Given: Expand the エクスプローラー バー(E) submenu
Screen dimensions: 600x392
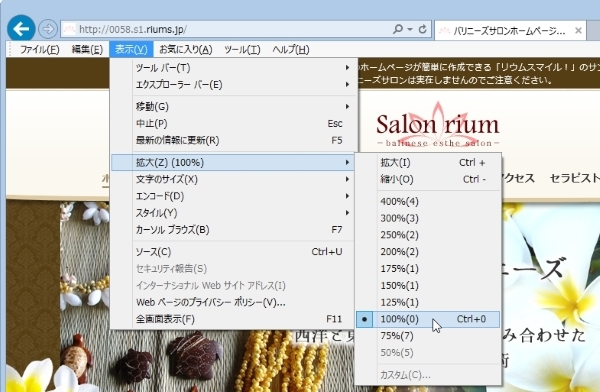Looking at the screenshot, I should (x=234, y=85).
